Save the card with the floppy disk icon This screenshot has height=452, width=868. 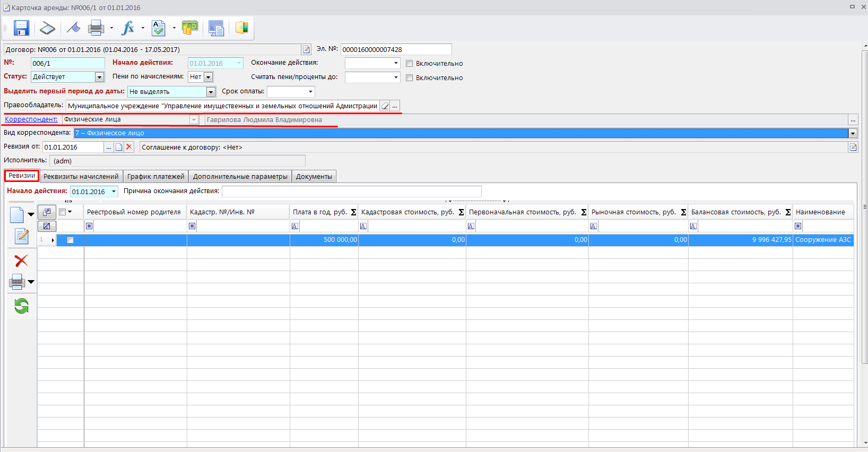tap(21, 28)
